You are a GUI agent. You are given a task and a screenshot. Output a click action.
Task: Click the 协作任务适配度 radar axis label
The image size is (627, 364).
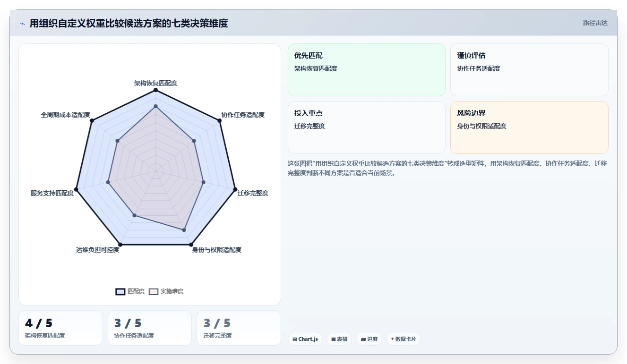243,115
